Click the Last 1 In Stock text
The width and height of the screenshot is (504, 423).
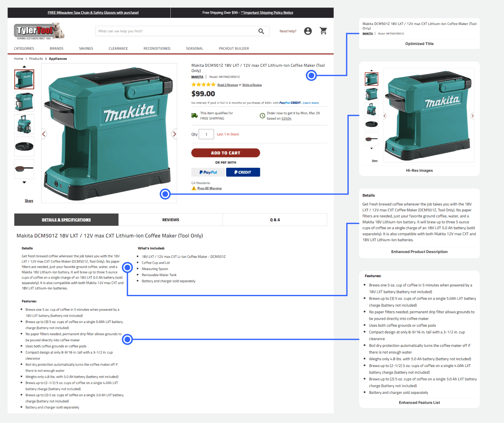[x=228, y=134]
